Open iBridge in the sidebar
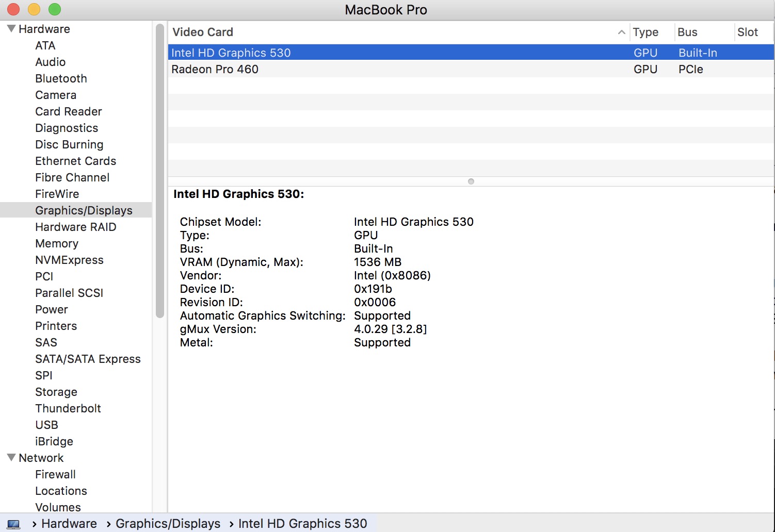Image resolution: width=775 pixels, height=532 pixels. tap(54, 441)
